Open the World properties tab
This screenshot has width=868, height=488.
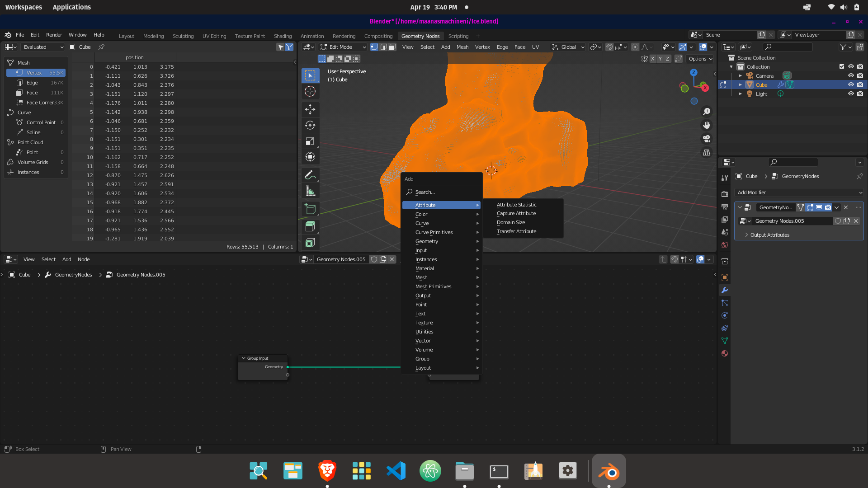tap(725, 245)
